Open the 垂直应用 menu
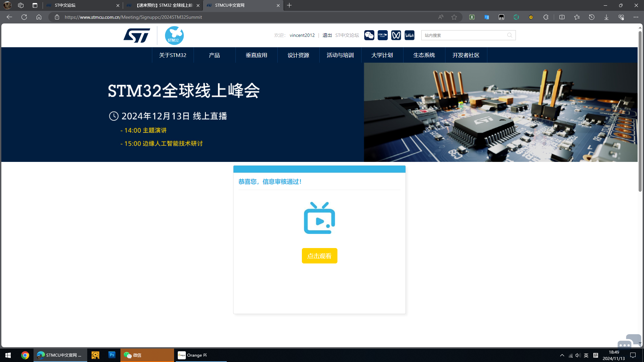This screenshot has height=362, width=644. point(257,55)
